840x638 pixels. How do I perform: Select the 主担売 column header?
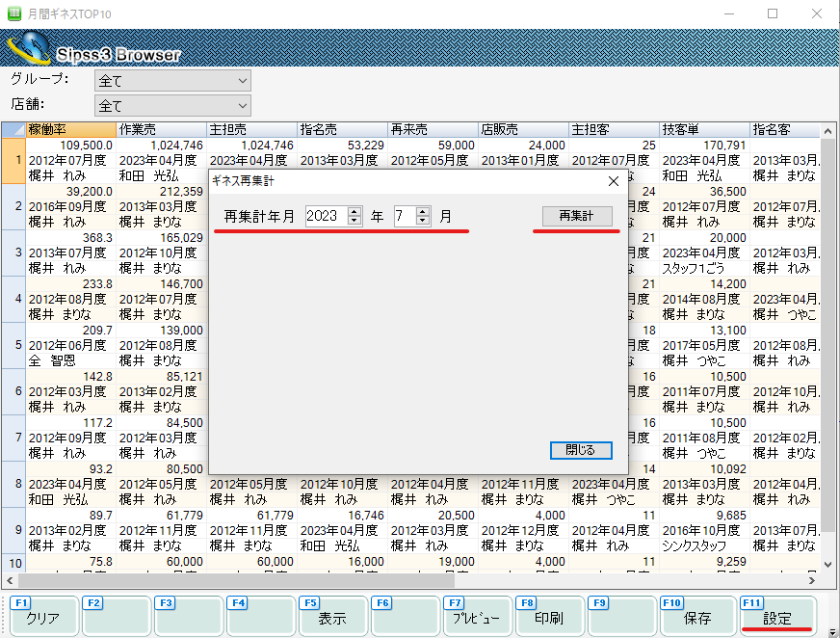click(251, 130)
